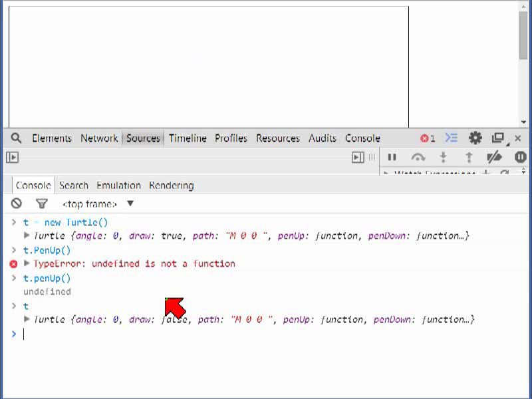Expand the last Turtle object with draw: false
532x399 pixels.
click(27, 319)
